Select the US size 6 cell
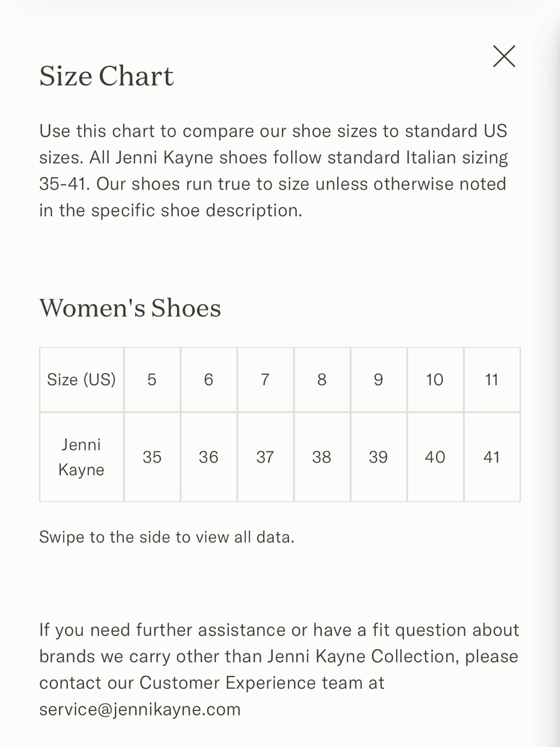Screen dimensions: 560x747 tap(209, 380)
